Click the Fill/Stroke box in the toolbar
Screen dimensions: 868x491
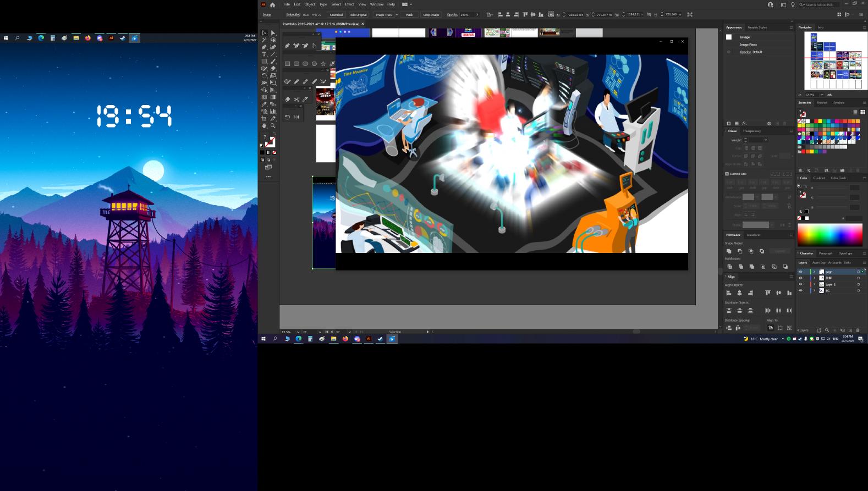click(x=269, y=142)
